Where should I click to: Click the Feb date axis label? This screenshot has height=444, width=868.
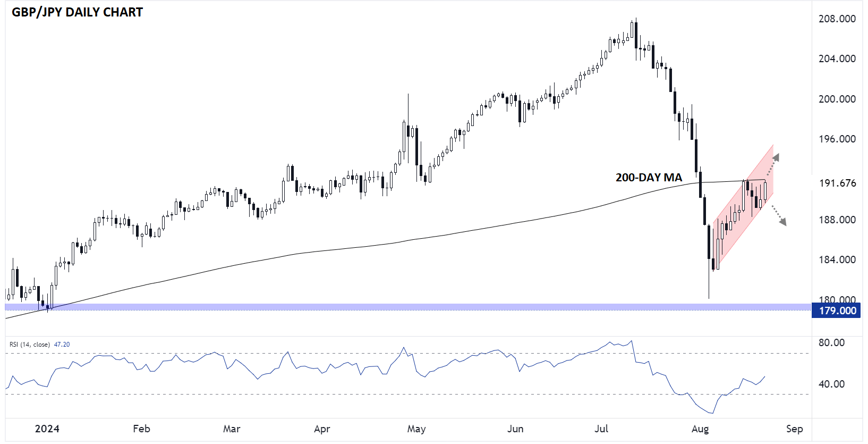click(141, 429)
